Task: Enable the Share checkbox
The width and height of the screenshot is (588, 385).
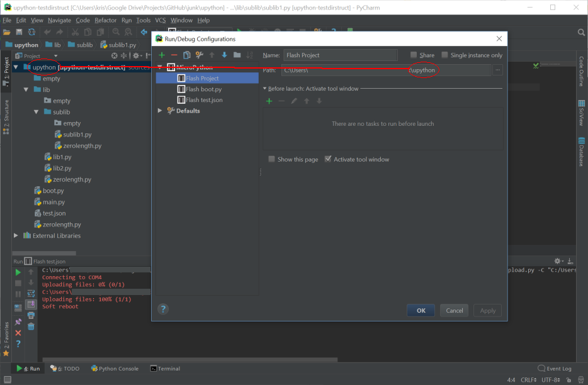Action: point(414,55)
